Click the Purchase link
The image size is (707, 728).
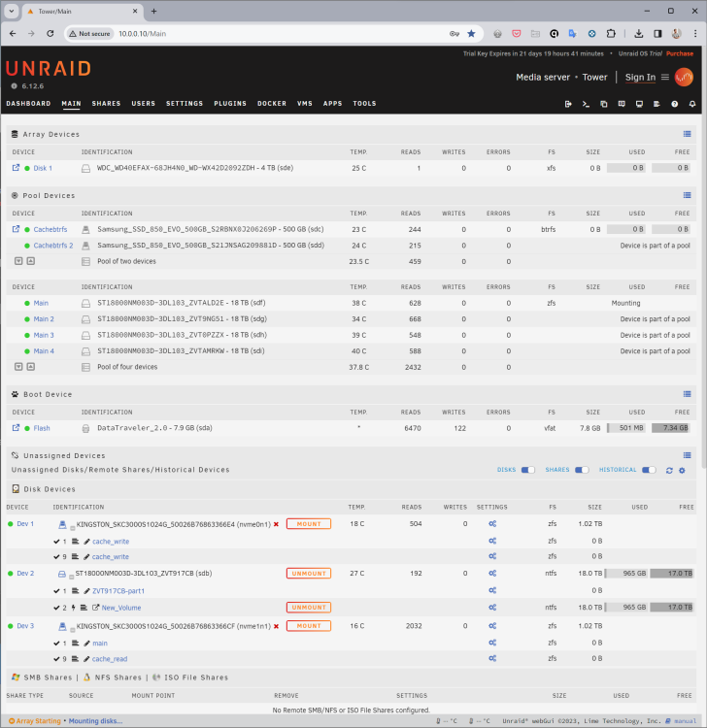click(680, 53)
